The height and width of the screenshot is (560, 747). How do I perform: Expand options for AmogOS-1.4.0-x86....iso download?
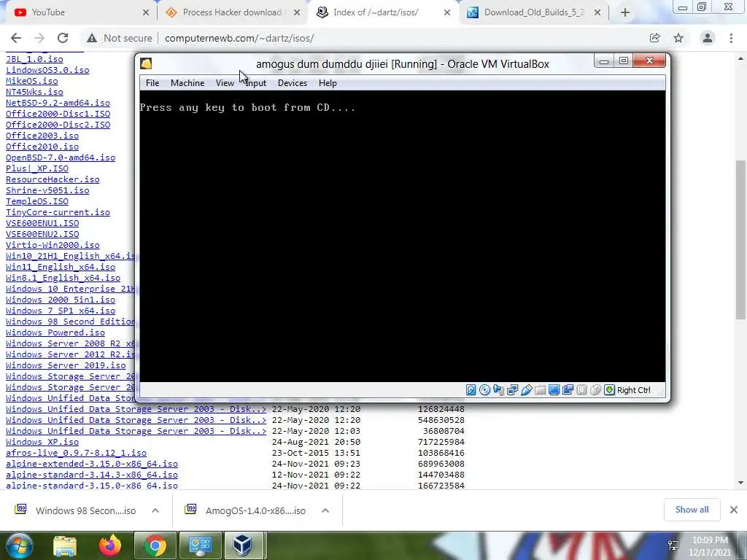[x=325, y=510]
